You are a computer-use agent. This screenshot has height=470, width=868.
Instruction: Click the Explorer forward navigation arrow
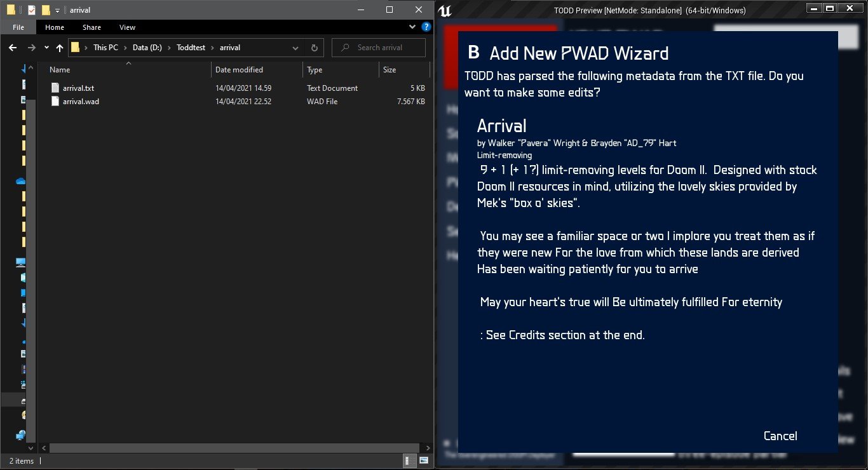[x=31, y=48]
